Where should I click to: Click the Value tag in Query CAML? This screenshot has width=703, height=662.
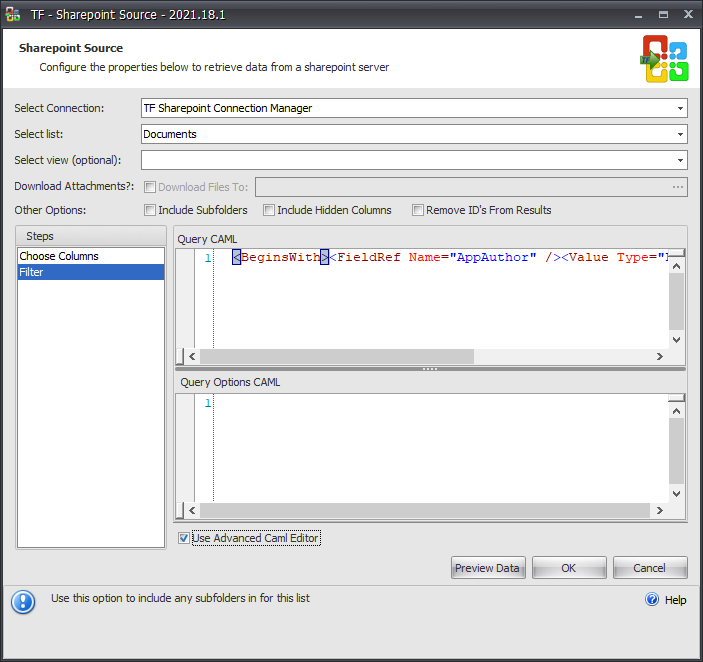click(589, 257)
